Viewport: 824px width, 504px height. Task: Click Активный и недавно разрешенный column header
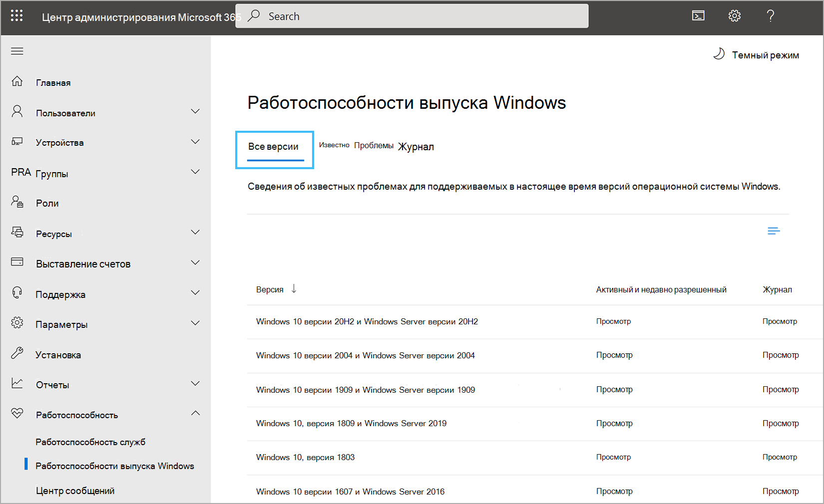tap(661, 289)
